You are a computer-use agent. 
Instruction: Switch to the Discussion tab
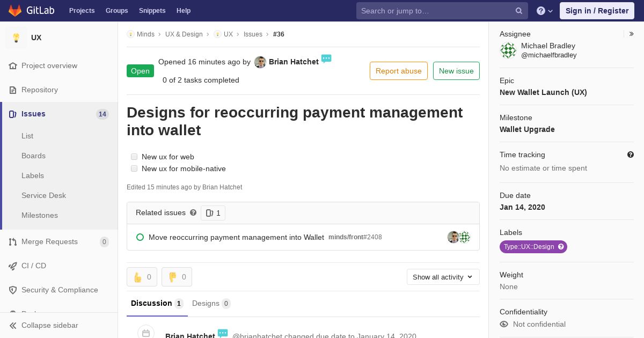(x=157, y=304)
